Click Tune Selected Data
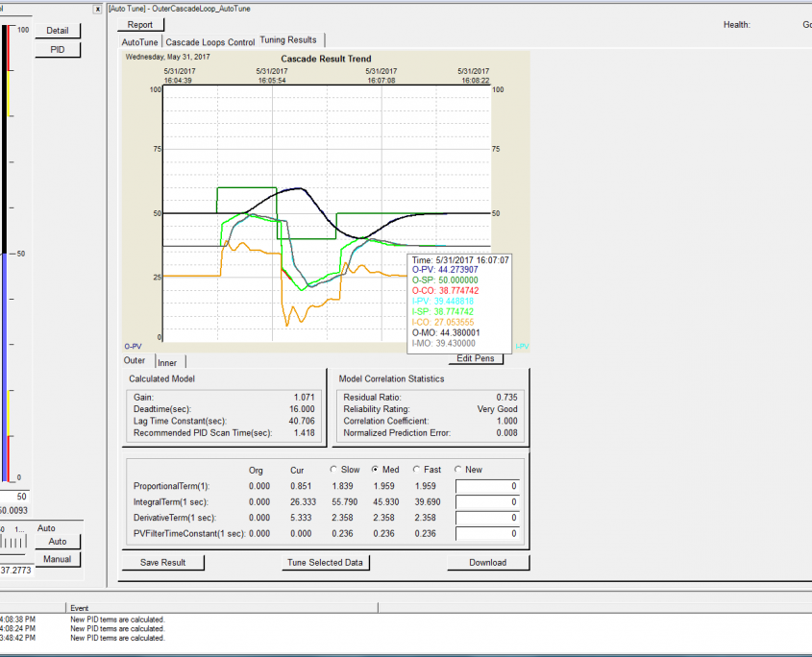Viewport: 812px width, 657px height. point(327,562)
